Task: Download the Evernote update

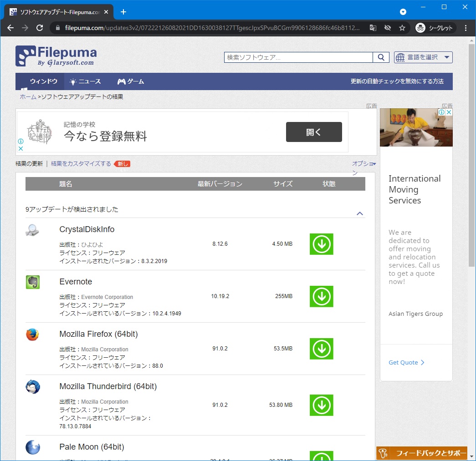Action: [321, 296]
